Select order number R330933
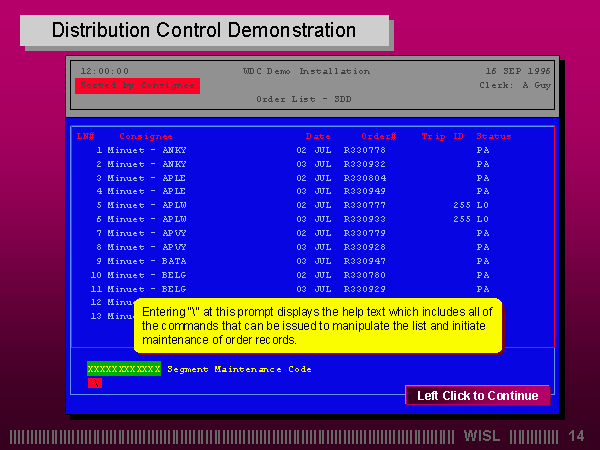Image resolution: width=600 pixels, height=450 pixels. 365,219
